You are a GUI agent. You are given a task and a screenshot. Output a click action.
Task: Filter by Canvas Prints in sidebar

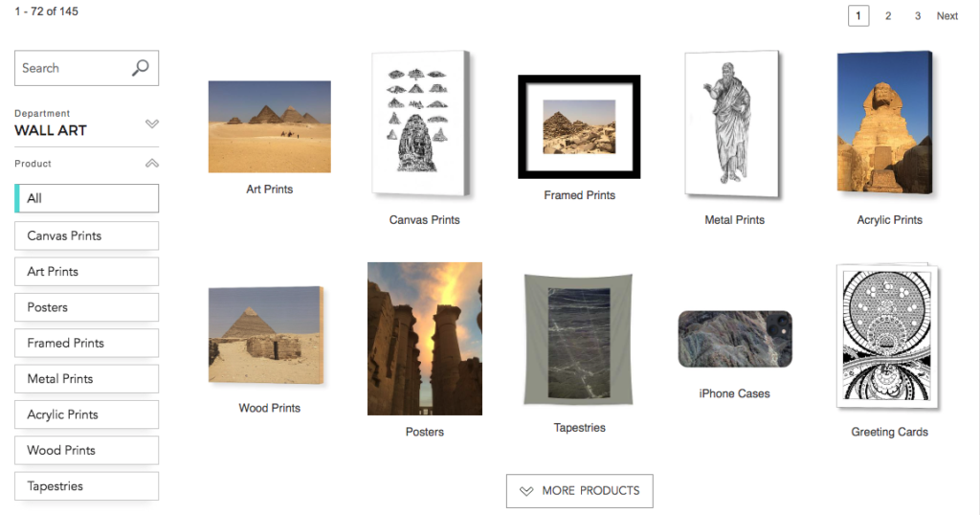(87, 235)
